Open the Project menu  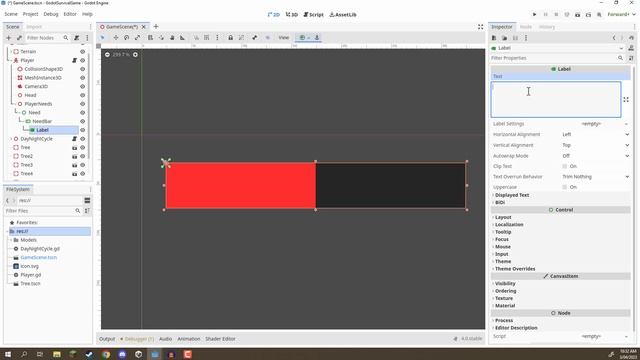click(x=30, y=14)
